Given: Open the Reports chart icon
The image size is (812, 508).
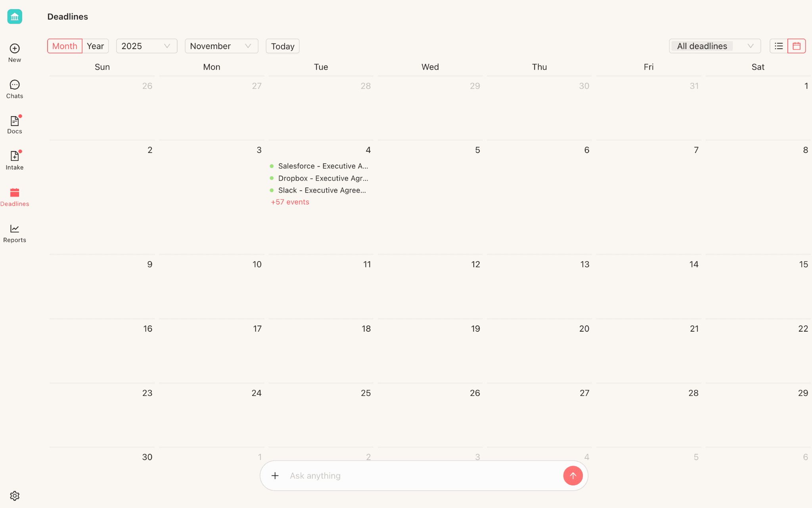Looking at the screenshot, I should [x=15, y=229].
